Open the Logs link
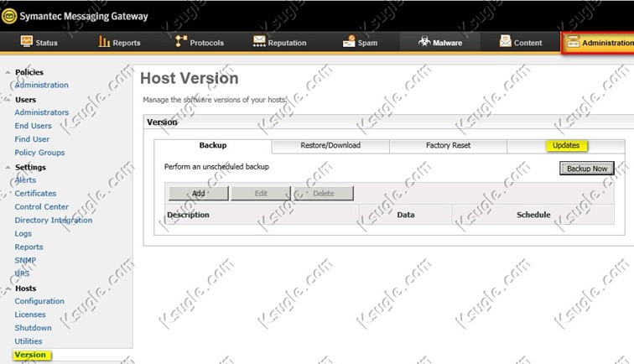 (23, 234)
